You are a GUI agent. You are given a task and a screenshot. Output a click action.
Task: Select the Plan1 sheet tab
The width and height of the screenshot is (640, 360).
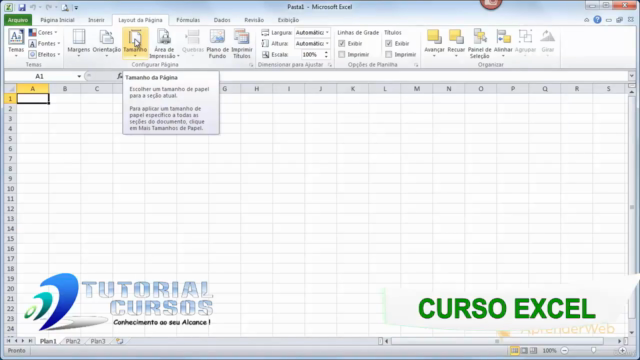pos(48,341)
